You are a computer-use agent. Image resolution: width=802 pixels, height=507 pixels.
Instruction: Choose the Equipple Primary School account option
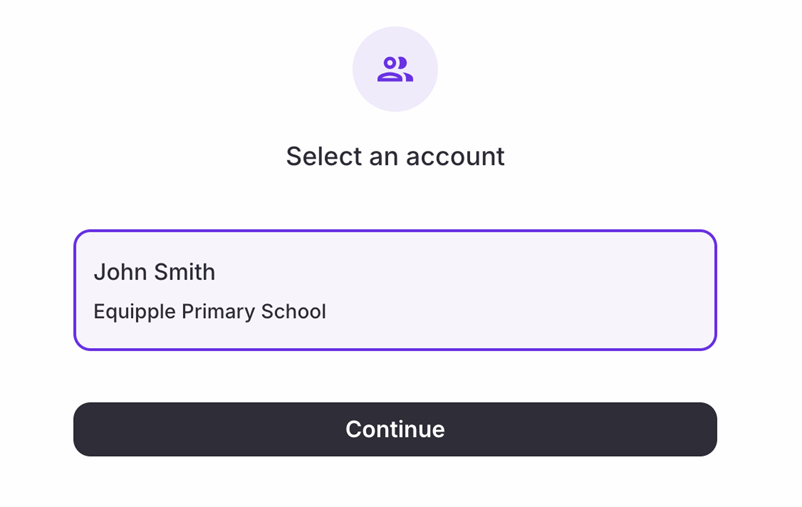click(x=395, y=291)
